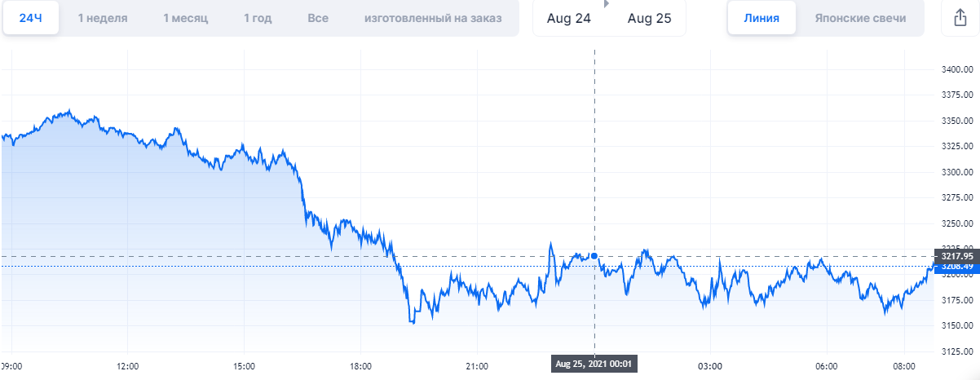Click the 12:00 time axis label
The width and height of the screenshot is (980, 380).
128,365
